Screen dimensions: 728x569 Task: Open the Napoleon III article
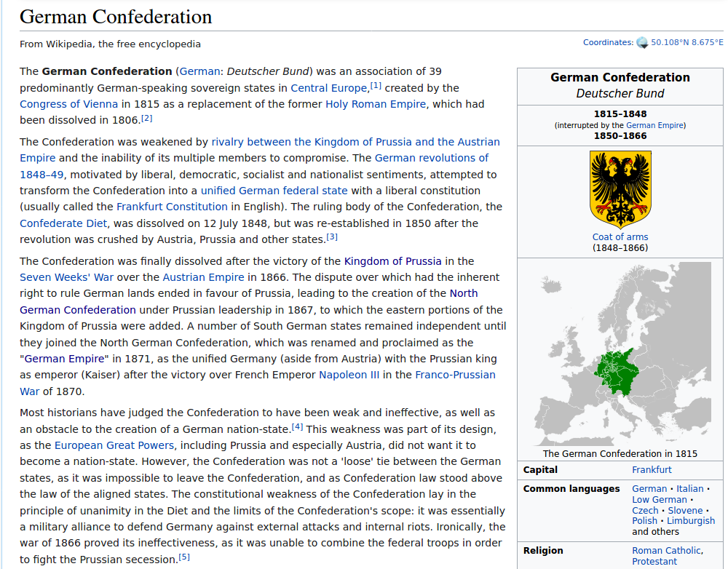pos(349,375)
